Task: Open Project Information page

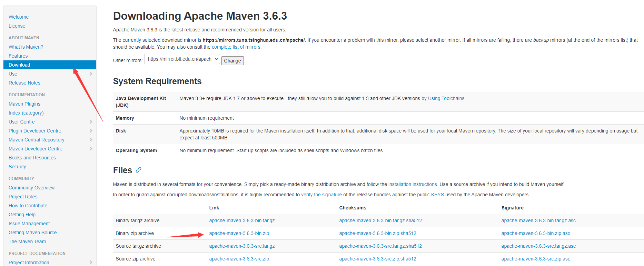Action: point(29,263)
